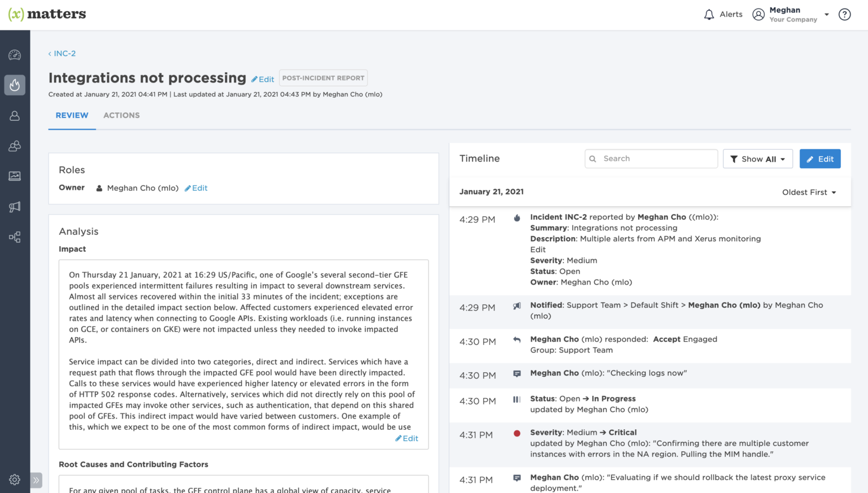Open the megaphone messaging sidebar icon
This screenshot has height=493, width=868.
point(15,207)
